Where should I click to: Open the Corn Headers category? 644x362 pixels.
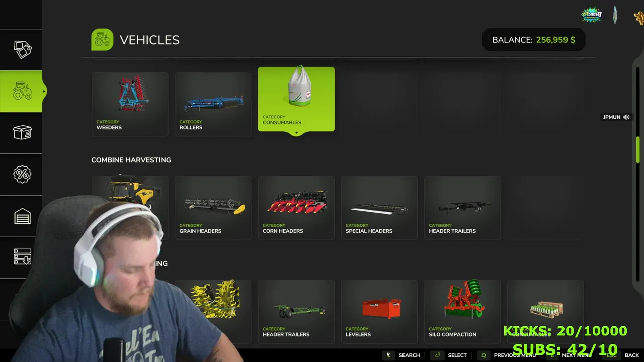(x=296, y=208)
